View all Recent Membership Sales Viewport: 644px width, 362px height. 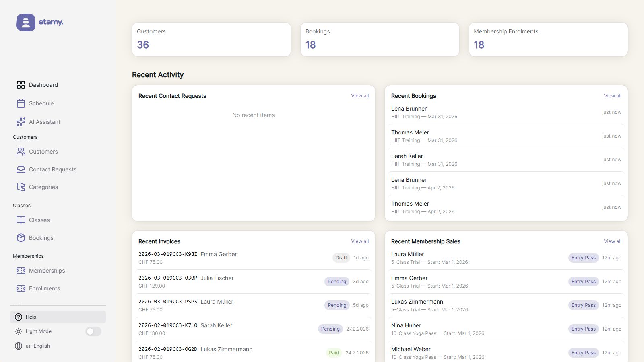point(612,241)
